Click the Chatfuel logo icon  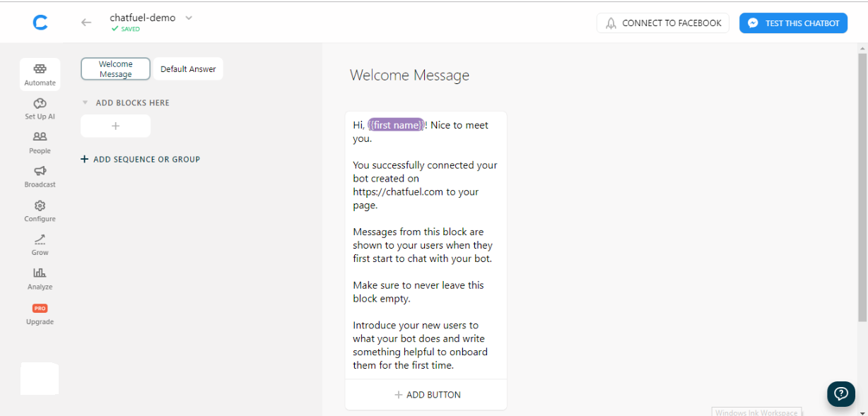40,23
